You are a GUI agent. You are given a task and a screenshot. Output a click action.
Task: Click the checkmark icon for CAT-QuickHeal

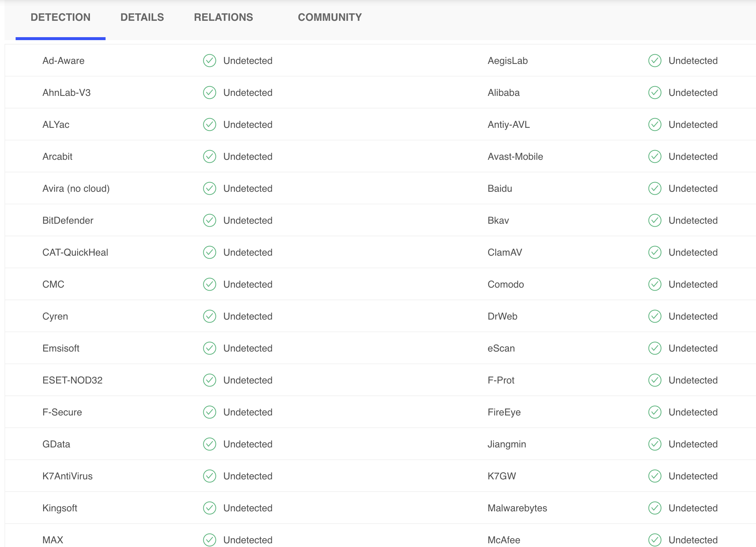tap(210, 252)
